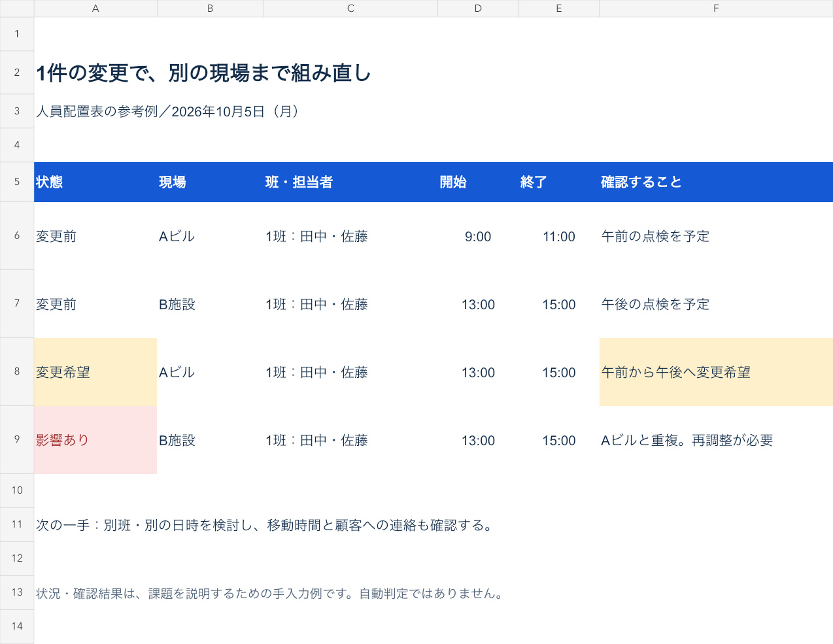Select row 6 header

coord(17,236)
